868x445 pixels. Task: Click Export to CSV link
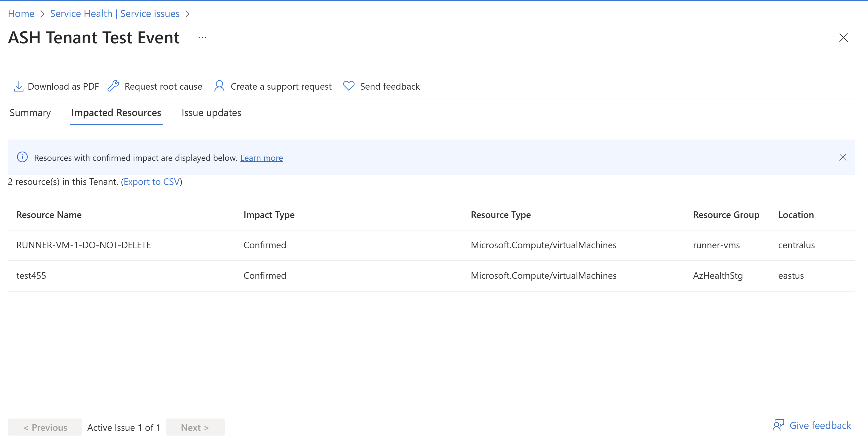[152, 182]
